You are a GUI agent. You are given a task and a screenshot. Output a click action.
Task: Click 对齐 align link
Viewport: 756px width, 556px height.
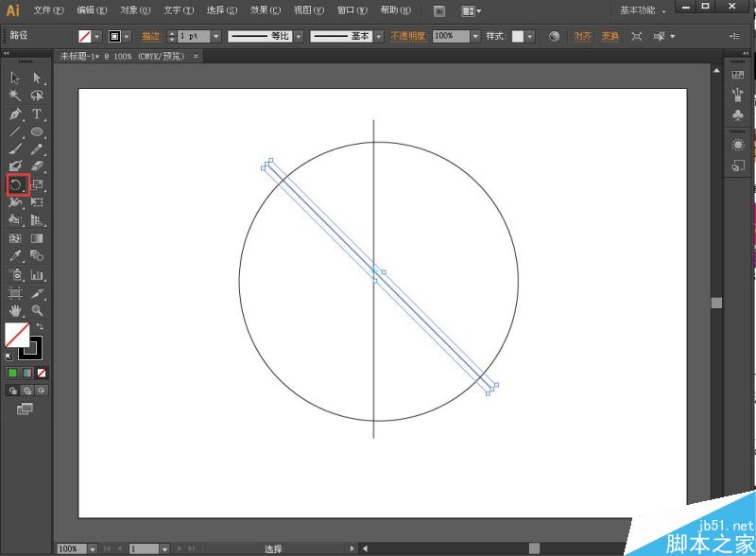tap(582, 36)
